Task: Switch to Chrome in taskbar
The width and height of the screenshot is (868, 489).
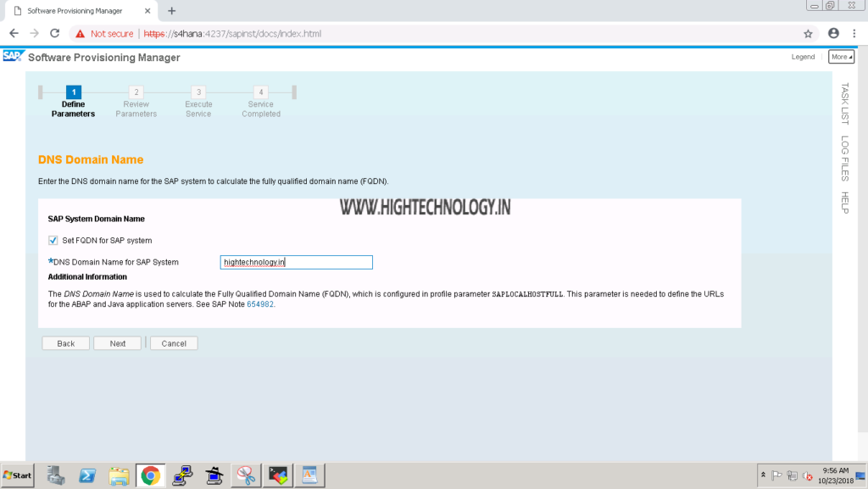Action: tap(151, 475)
